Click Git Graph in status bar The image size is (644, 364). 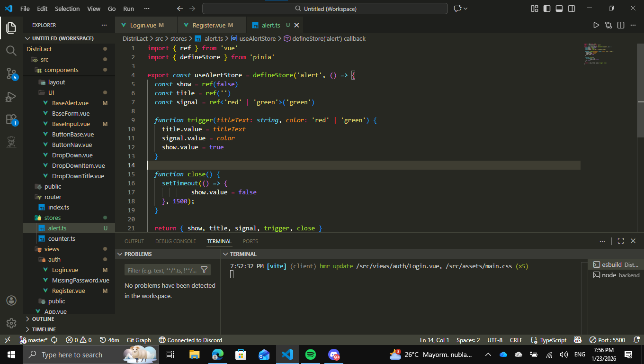[x=139, y=340]
